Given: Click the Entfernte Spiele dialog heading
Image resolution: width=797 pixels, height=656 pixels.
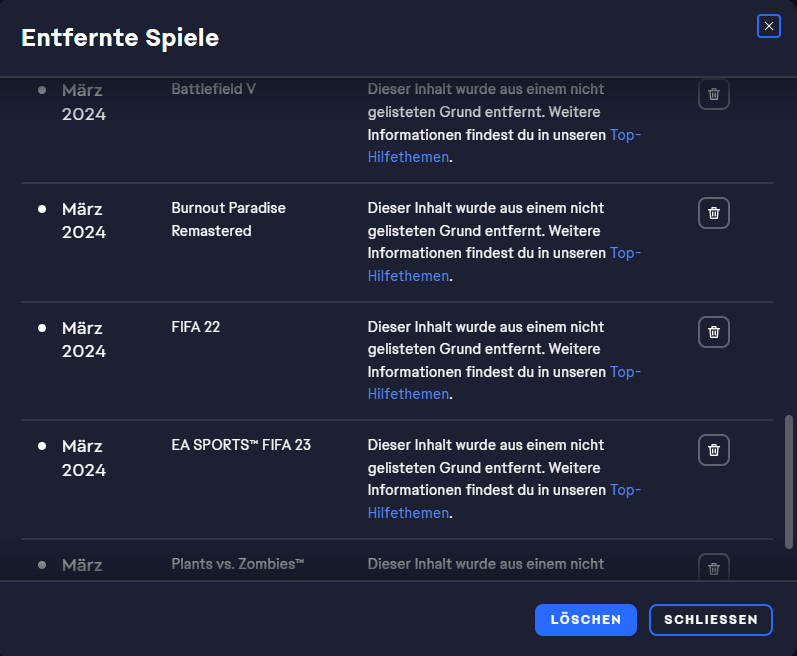Looking at the screenshot, I should pos(120,38).
